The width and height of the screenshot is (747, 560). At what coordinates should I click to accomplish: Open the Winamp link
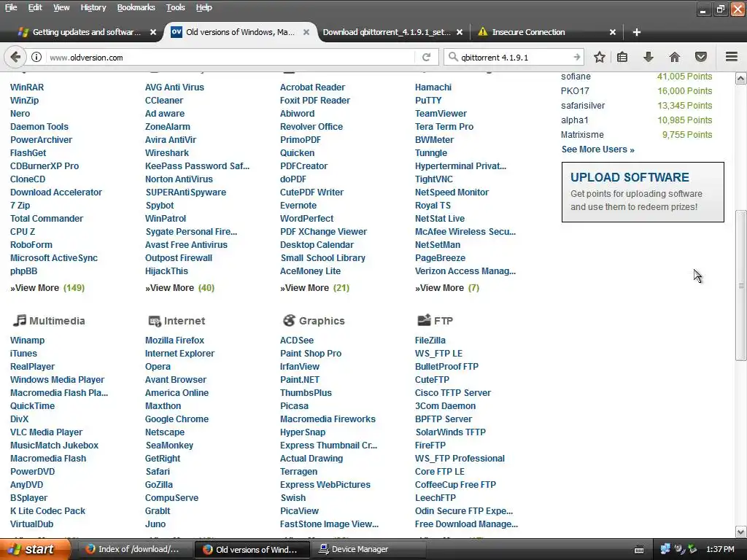(x=27, y=340)
